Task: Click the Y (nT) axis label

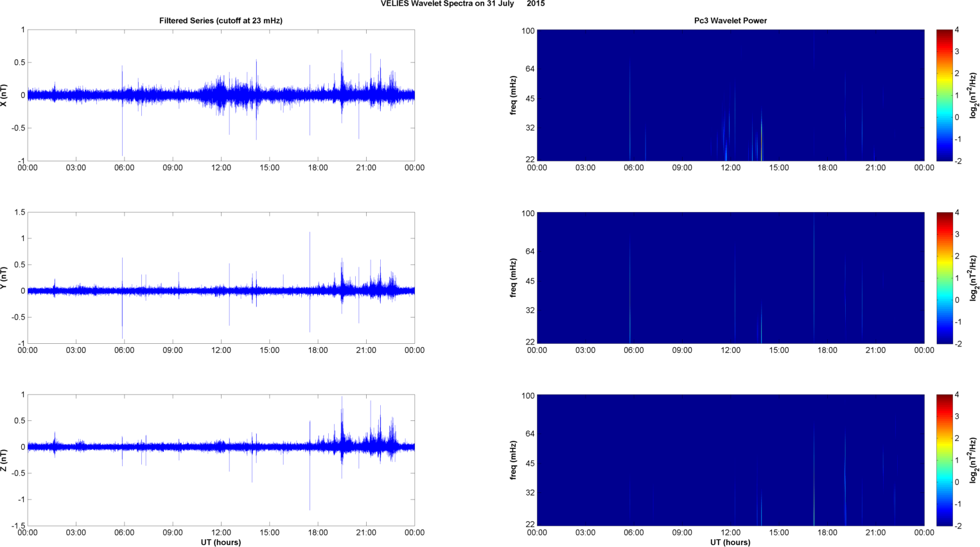Action: click(4, 278)
